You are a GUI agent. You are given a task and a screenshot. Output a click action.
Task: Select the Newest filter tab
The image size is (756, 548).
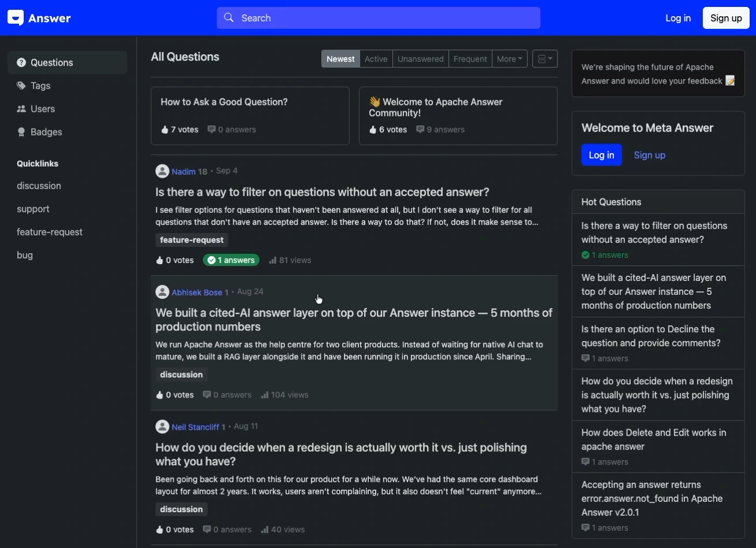tap(340, 59)
